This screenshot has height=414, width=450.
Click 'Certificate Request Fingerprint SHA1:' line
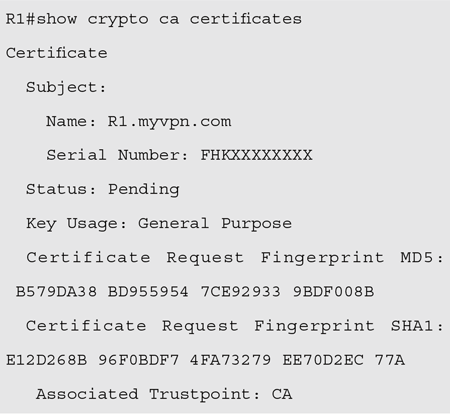(235, 327)
